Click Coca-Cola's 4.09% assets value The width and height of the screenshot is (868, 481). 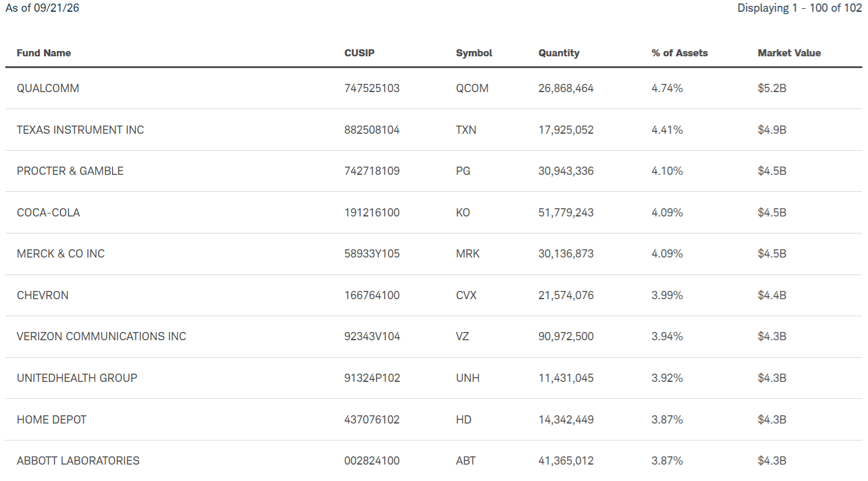[667, 212]
